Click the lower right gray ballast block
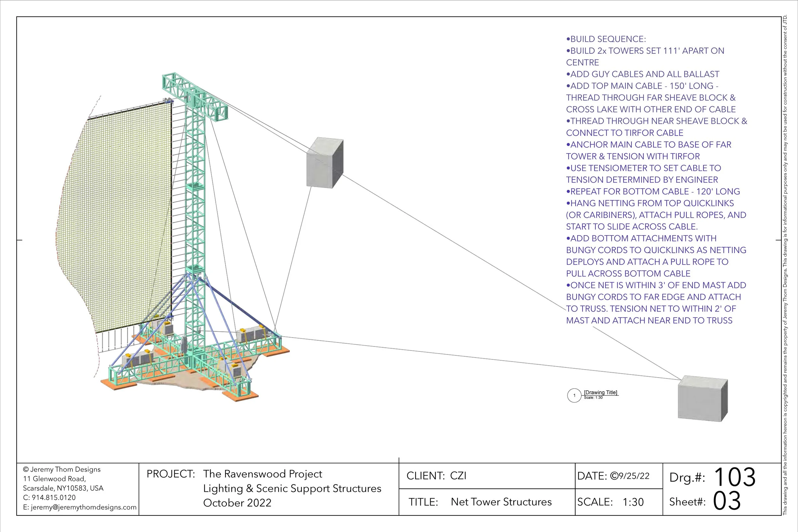Screen dimensions: 798x532 click(702, 399)
